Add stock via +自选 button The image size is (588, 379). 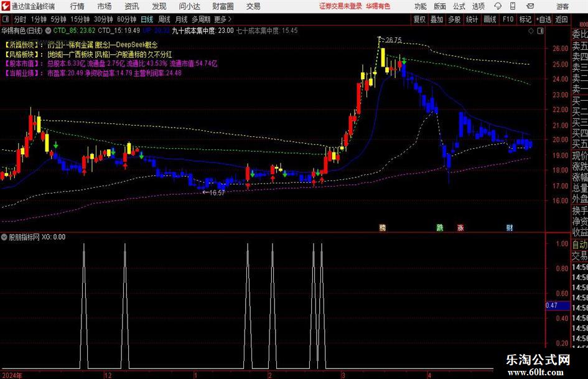pyautogui.click(x=543, y=19)
